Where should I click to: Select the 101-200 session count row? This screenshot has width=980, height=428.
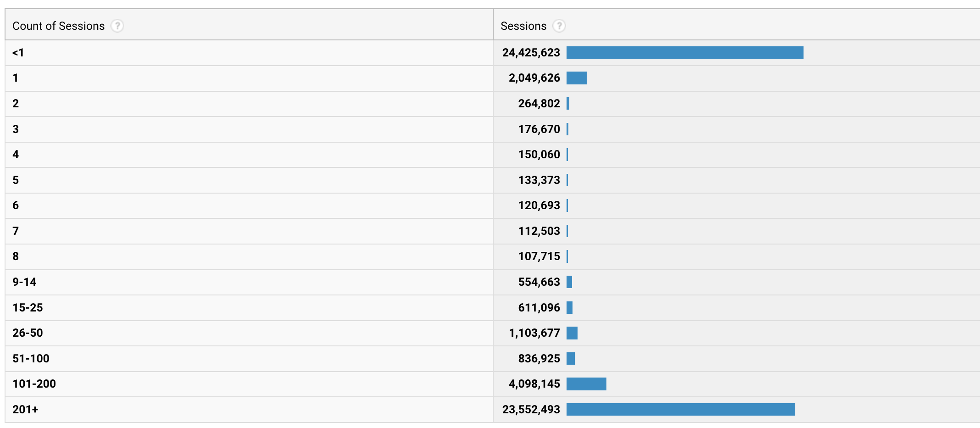coord(34,384)
